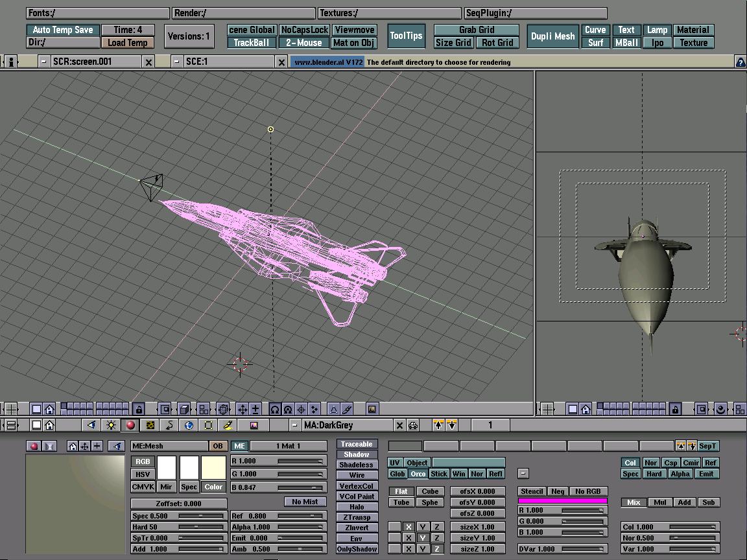This screenshot has width=747, height=560.
Task: Enable Wire rendering toggle
Action: [x=357, y=475]
